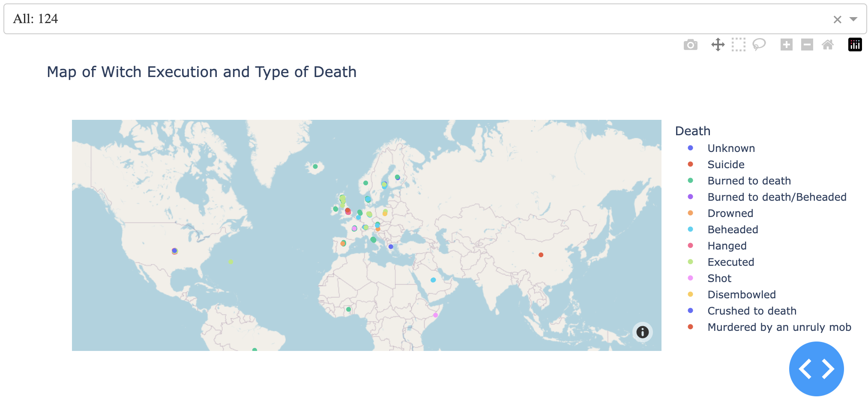Select the red marker over China
This screenshot has width=868, height=404.
tap(540, 255)
